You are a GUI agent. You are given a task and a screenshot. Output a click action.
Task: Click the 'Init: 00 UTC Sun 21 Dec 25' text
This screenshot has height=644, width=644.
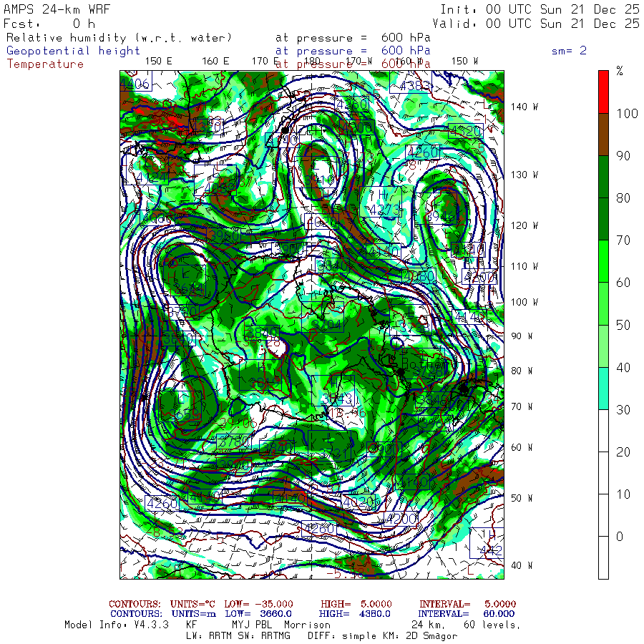540,9
